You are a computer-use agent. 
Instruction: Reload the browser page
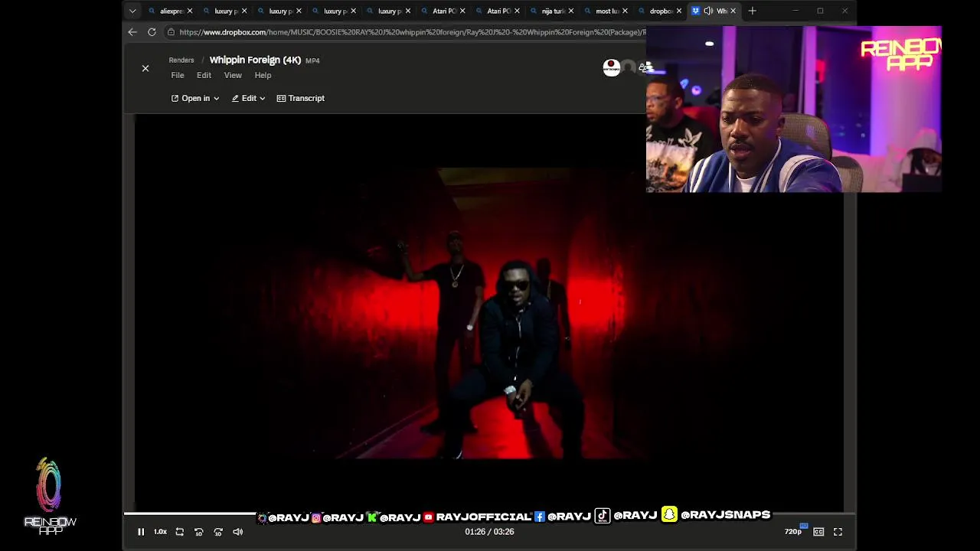tap(152, 32)
